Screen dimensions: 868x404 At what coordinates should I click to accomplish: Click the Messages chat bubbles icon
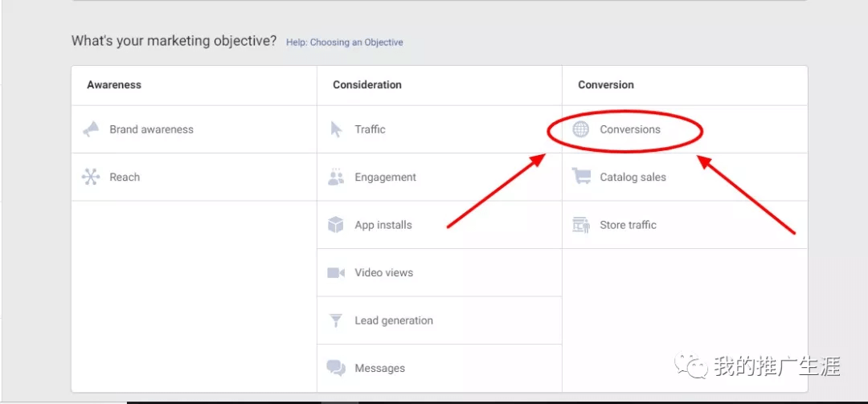[336, 368]
